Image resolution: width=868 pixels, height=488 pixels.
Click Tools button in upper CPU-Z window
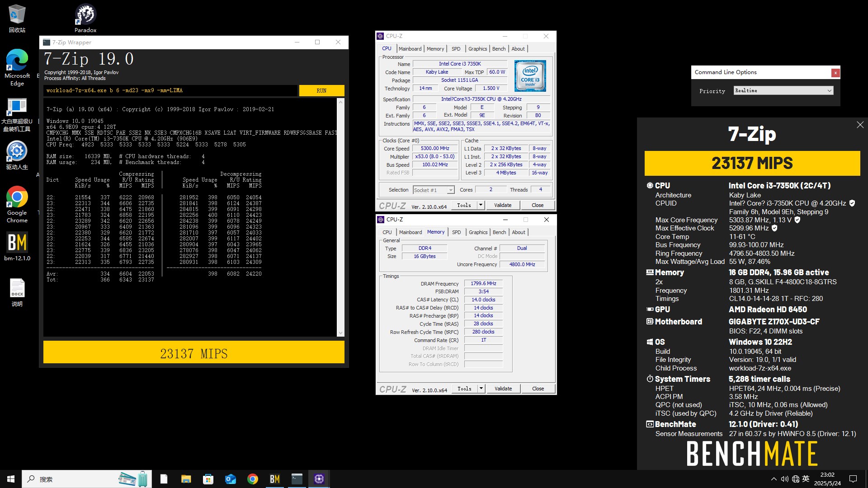[464, 205]
